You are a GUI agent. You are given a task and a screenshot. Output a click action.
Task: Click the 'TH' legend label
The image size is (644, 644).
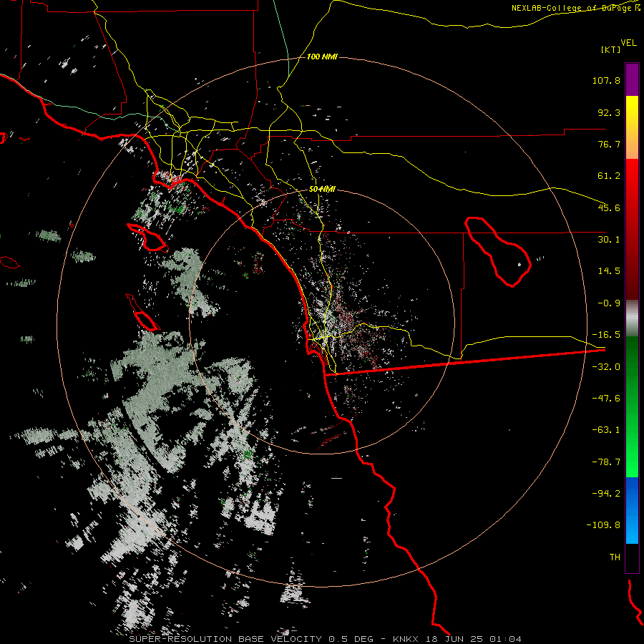coord(615,557)
